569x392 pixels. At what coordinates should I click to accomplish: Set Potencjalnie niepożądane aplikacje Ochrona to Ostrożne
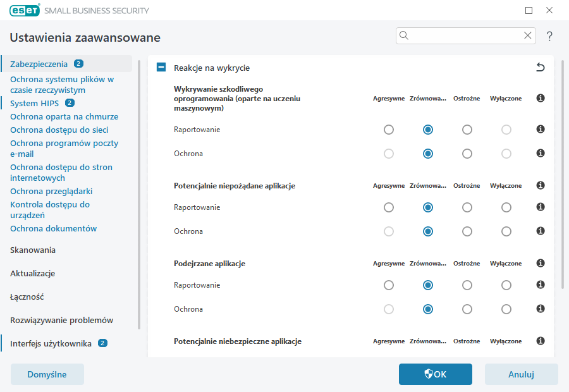click(467, 231)
